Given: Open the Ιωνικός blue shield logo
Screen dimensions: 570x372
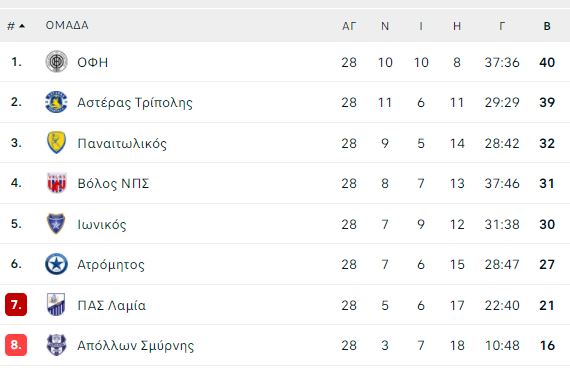Looking at the screenshot, I should tap(56, 224).
